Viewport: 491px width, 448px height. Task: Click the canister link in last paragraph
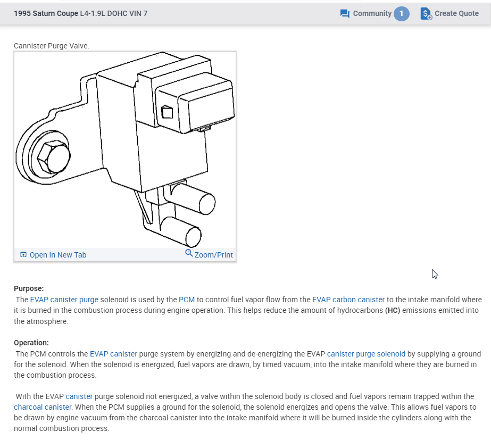(79, 396)
